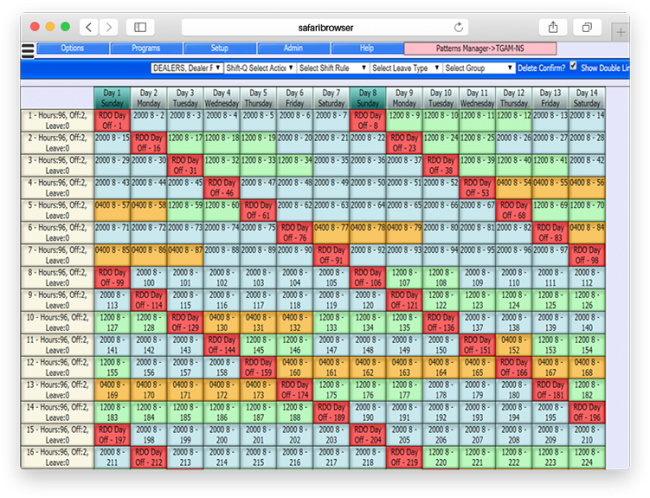This screenshot has height=498, width=650.
Task: Click RDO Day Off - 114 cell
Action: click(149, 300)
